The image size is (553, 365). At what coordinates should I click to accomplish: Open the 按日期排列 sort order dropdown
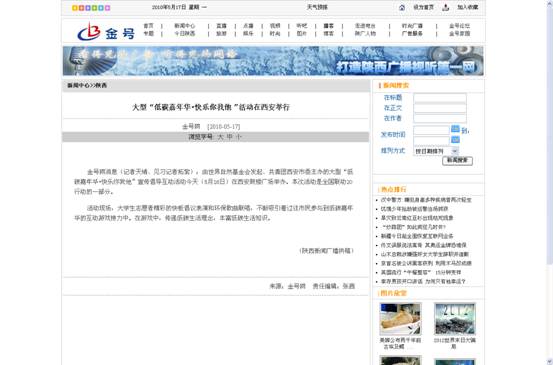[x=436, y=151]
